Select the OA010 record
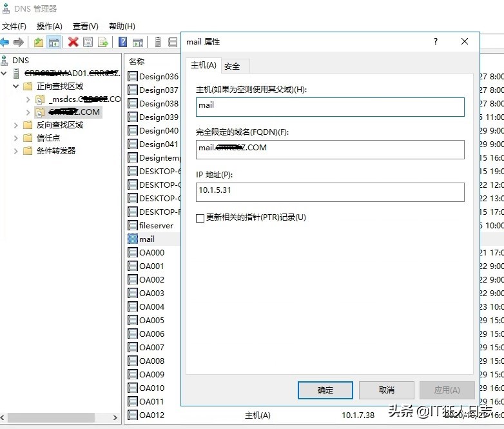Screen dimensions: 504x429 [146, 388]
